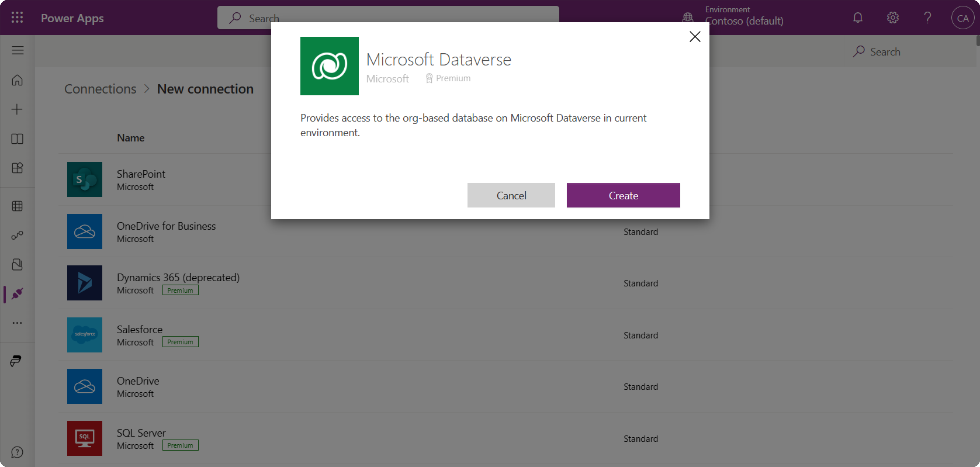
Task: Select the Salesforce connector name
Action: point(140,330)
